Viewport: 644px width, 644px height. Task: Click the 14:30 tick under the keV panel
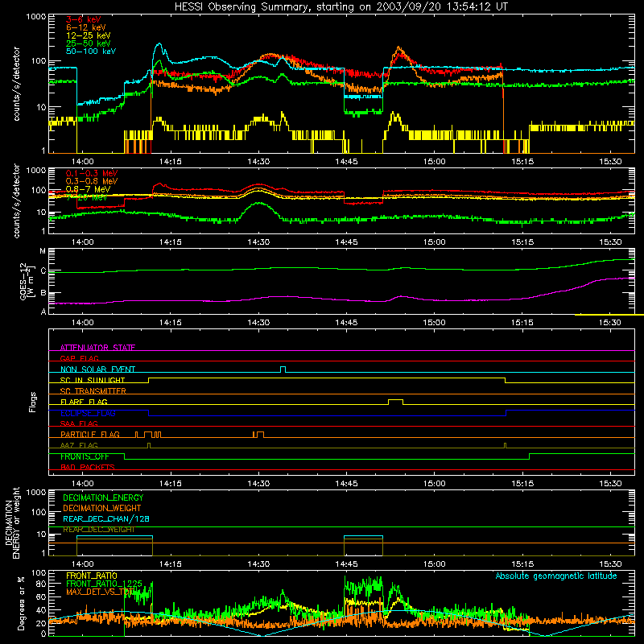coord(258,162)
